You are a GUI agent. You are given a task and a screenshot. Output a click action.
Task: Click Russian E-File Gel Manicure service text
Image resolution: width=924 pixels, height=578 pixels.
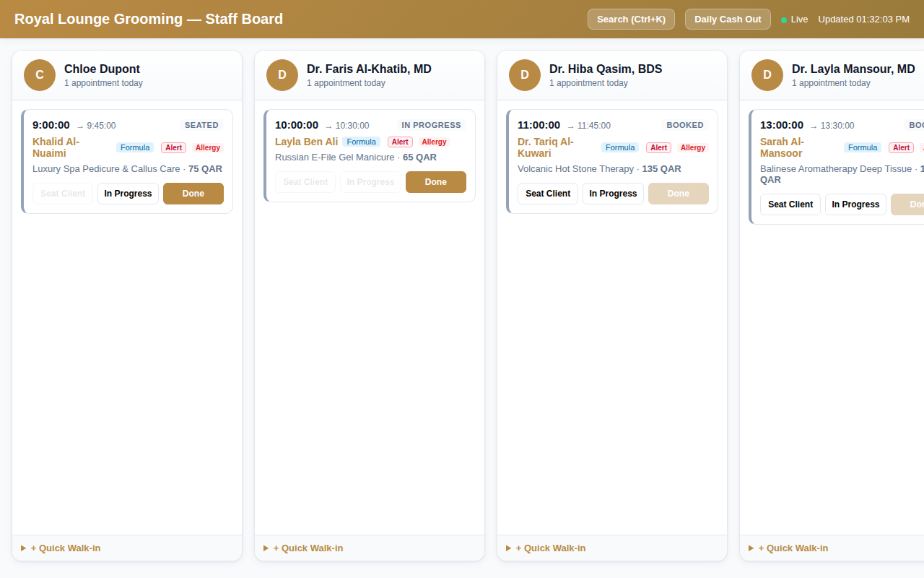coord(335,158)
